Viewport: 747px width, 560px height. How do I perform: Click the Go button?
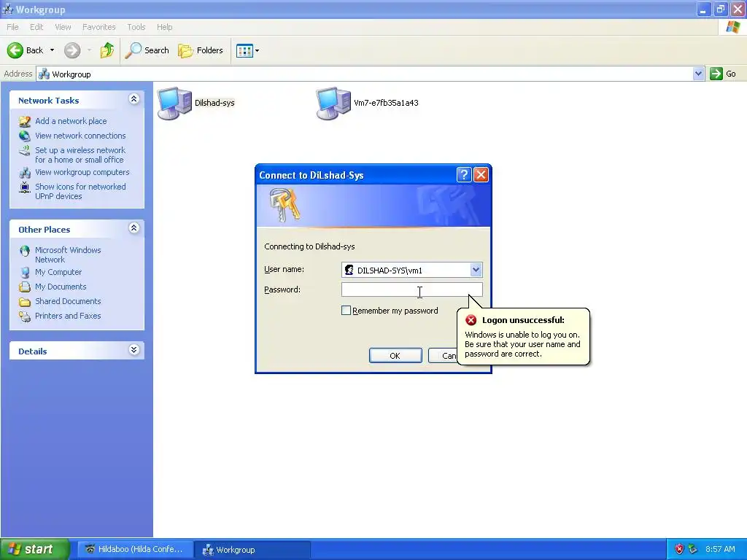click(x=723, y=74)
